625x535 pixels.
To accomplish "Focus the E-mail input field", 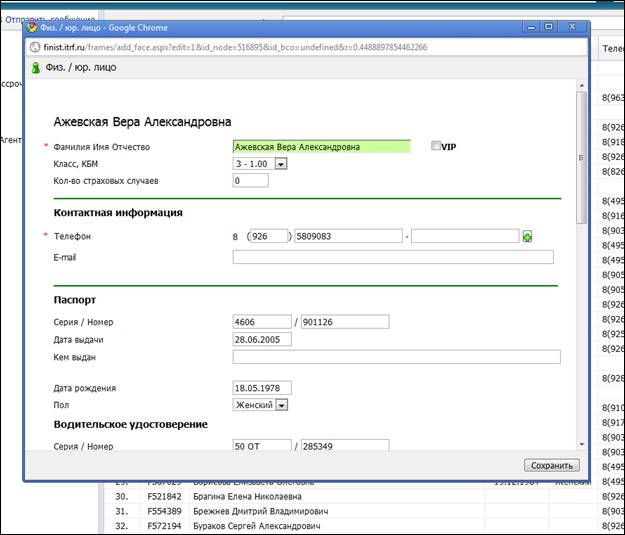I will 393,257.
